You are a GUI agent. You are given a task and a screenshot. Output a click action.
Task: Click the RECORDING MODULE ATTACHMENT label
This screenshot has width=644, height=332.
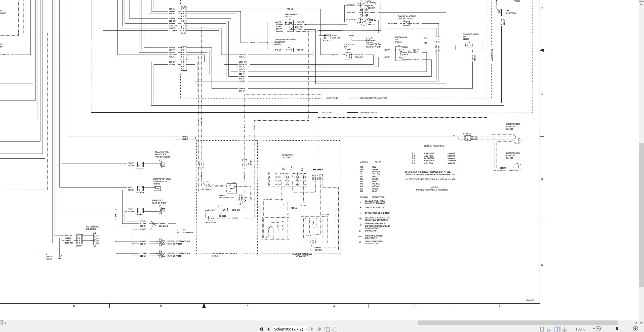coord(302,255)
